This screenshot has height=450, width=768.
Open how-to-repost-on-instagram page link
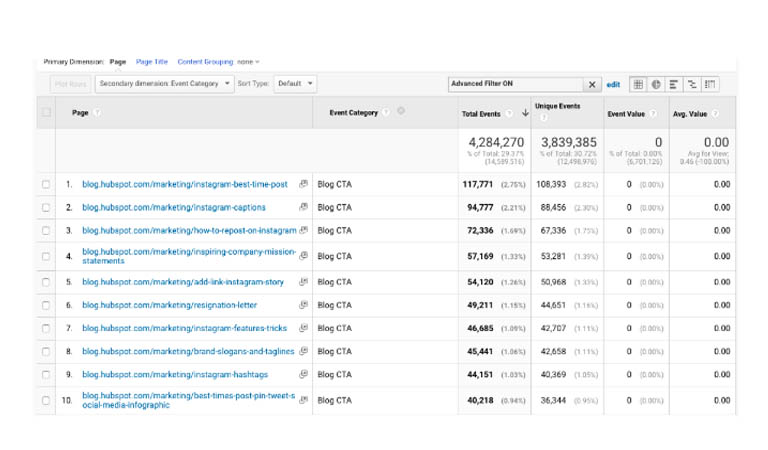coord(189,230)
